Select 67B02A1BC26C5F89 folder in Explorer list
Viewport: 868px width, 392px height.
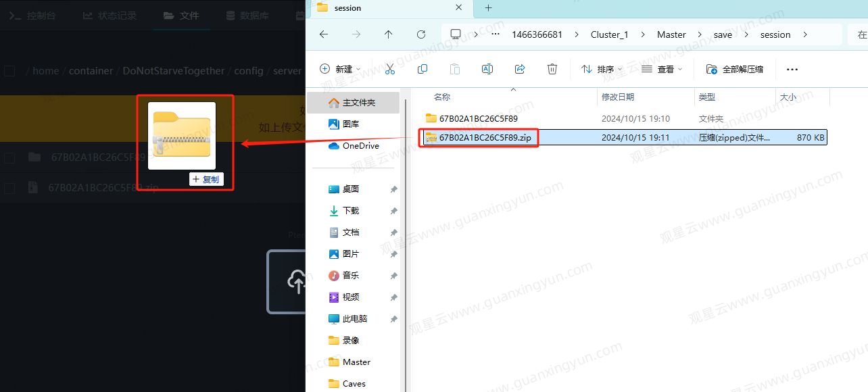(x=478, y=118)
